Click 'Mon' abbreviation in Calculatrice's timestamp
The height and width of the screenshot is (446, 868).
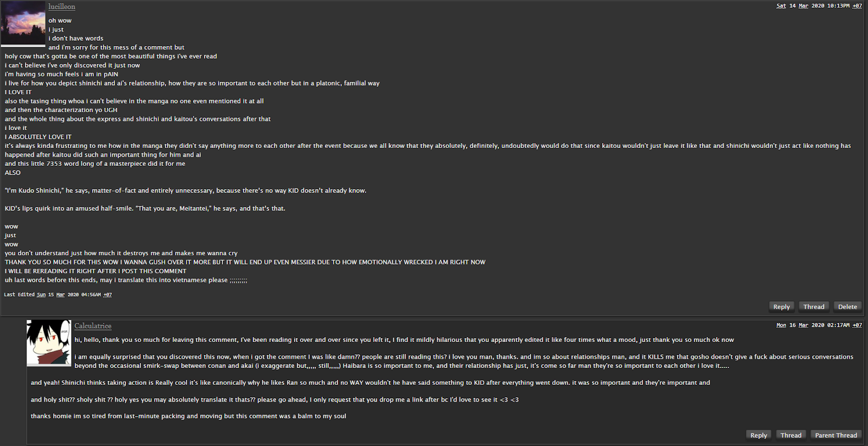(x=781, y=325)
